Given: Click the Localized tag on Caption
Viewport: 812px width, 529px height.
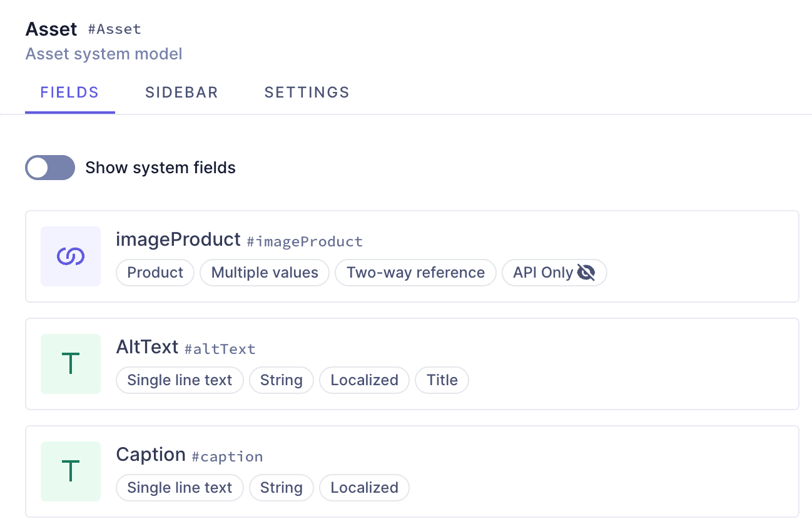Looking at the screenshot, I should pos(364,488).
